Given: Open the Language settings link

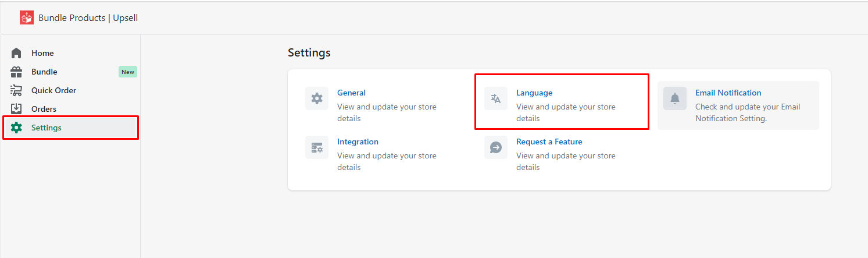Looking at the screenshot, I should (534, 93).
